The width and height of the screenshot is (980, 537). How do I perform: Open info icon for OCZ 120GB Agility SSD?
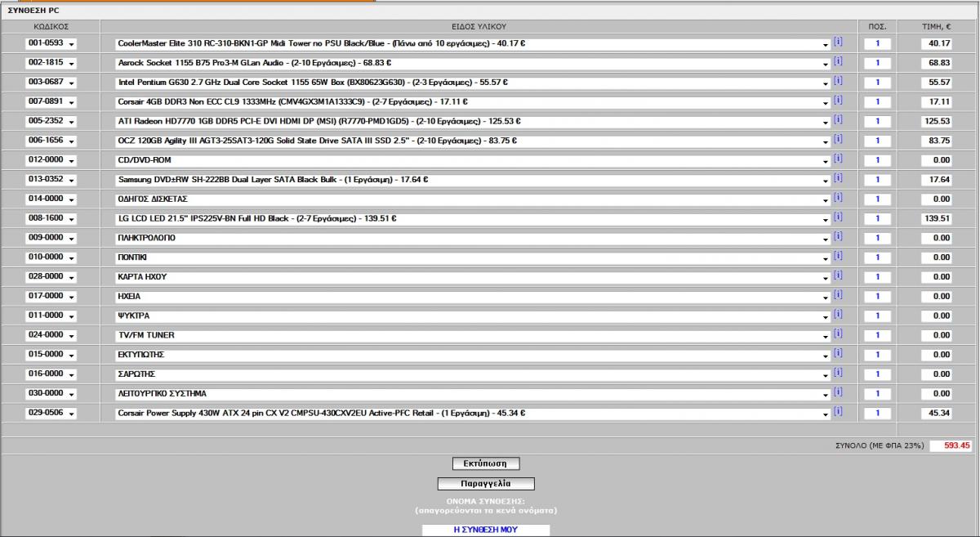pos(838,140)
